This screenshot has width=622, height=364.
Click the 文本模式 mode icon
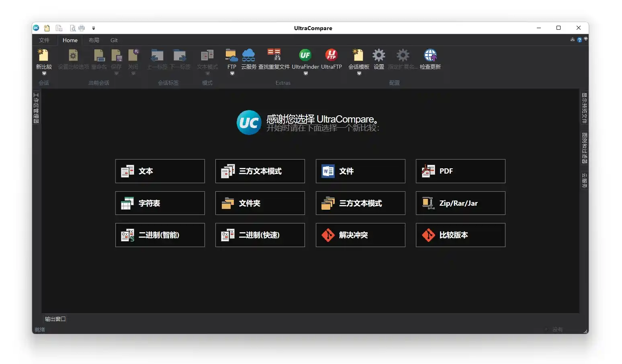click(207, 55)
